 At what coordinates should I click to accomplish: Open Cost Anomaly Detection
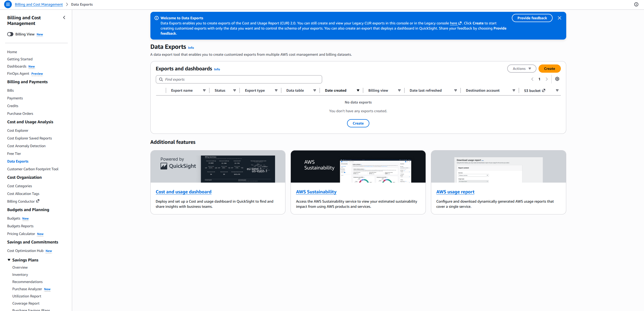(x=26, y=146)
